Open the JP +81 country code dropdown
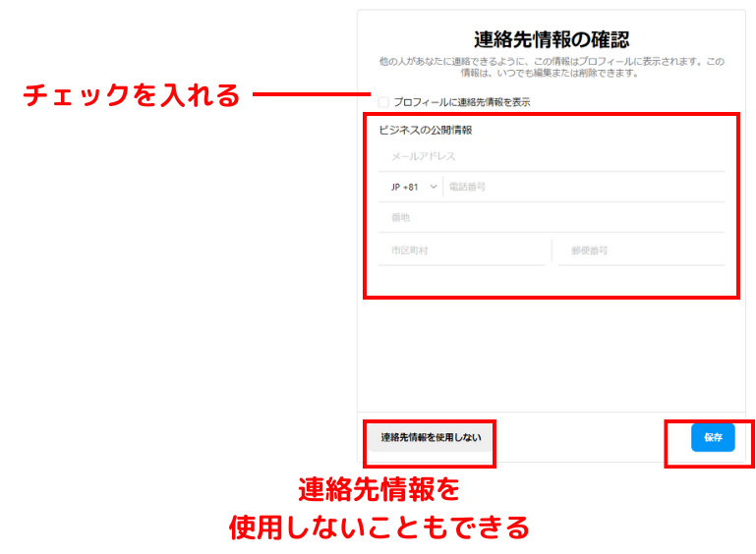Screen dimensions: 756x554 point(407,187)
